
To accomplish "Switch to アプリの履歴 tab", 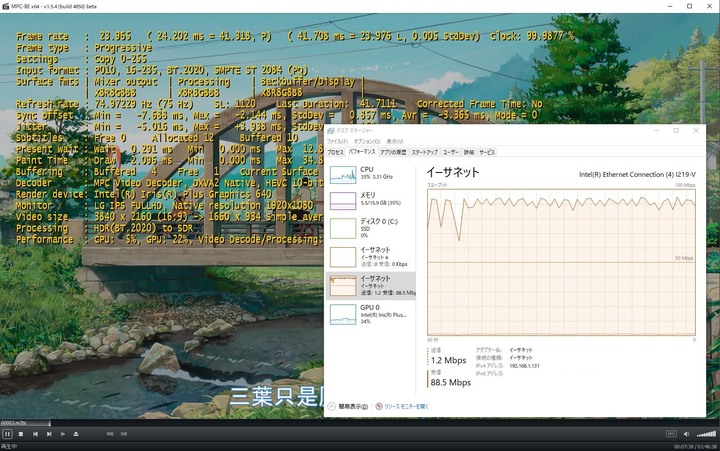I will coord(393,152).
